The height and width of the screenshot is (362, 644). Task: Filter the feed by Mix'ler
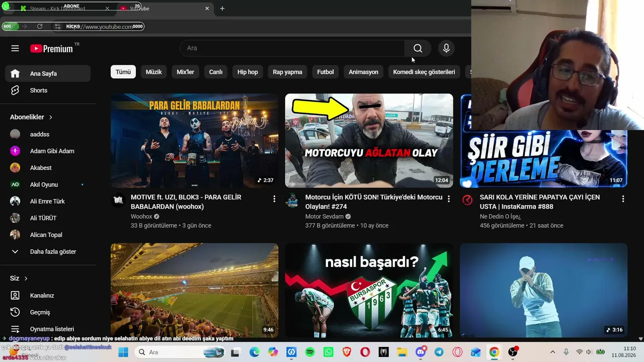point(185,72)
